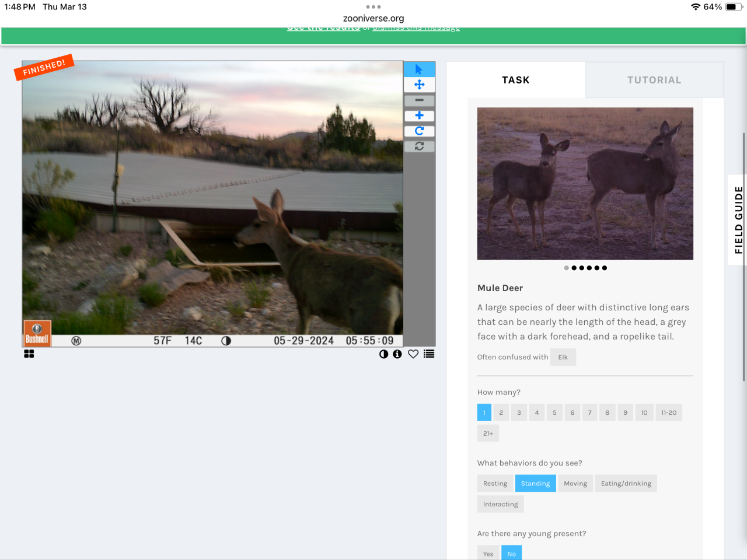This screenshot has width=747, height=560.
Task: Rotate the image with the rotate icon
Action: click(419, 131)
